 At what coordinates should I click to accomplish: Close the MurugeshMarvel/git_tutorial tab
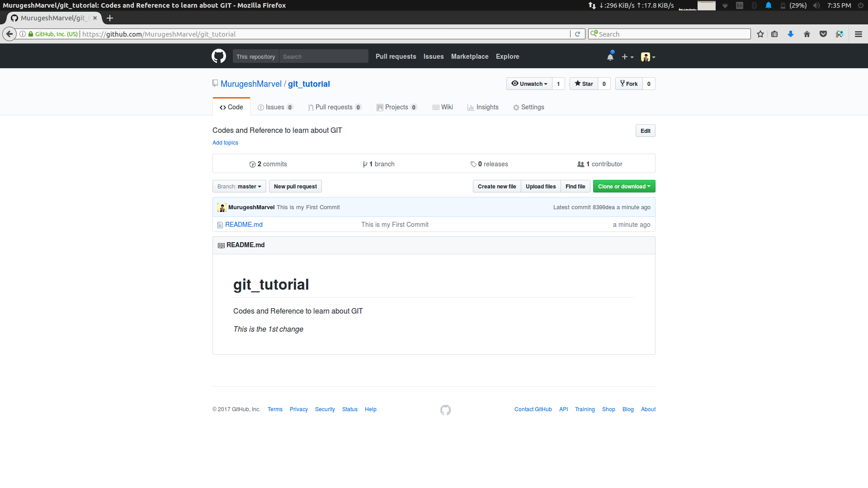[x=95, y=18]
